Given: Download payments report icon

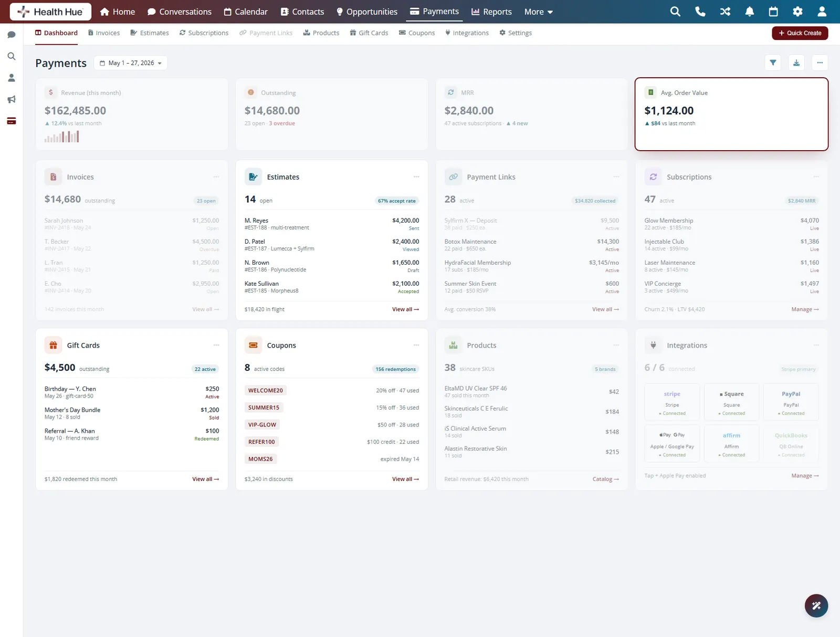Looking at the screenshot, I should tap(796, 62).
